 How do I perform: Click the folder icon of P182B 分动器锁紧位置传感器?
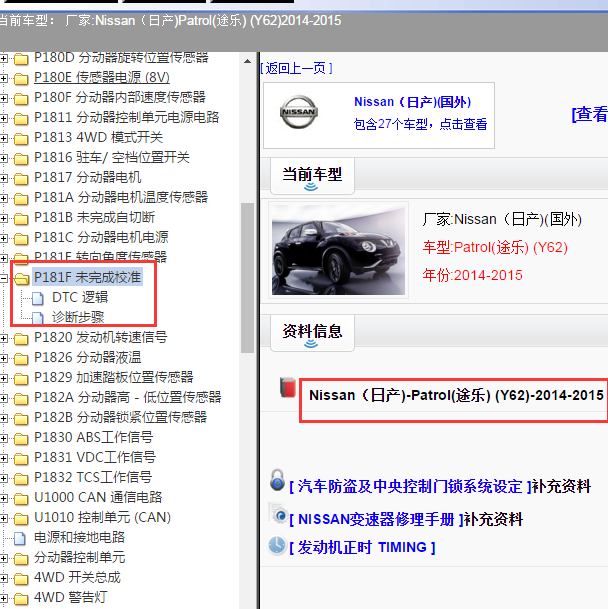point(21,419)
